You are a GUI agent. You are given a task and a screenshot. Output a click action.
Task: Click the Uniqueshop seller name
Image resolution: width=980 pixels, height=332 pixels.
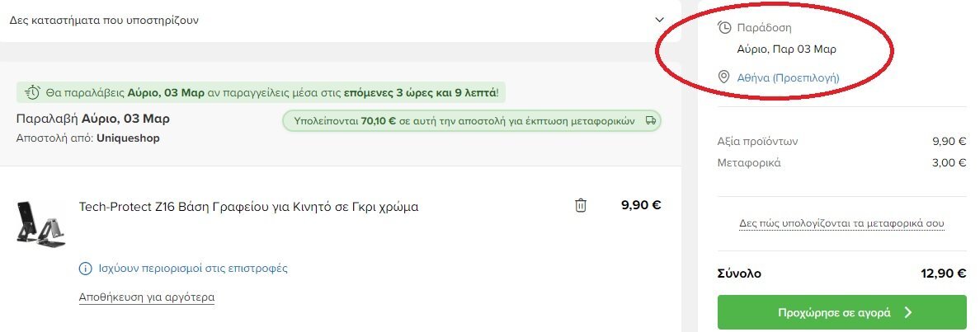click(x=128, y=138)
